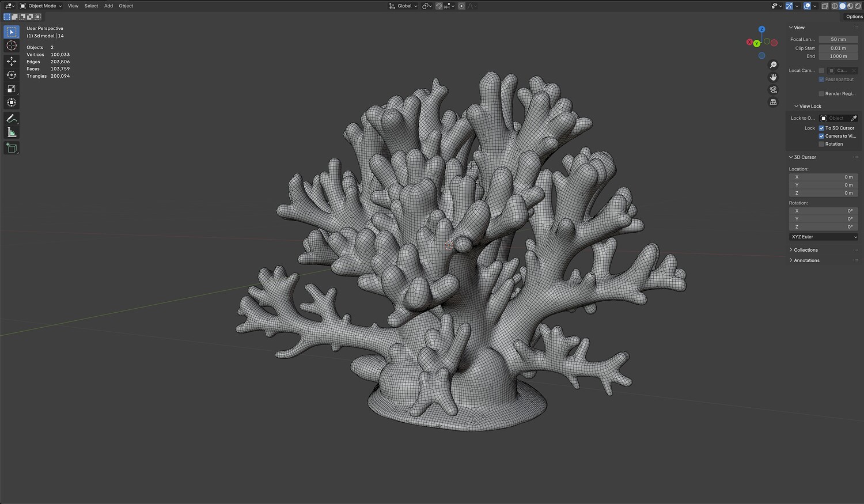Viewport: 864px width, 504px height.
Task: Click the Lock to Object field
Action: point(834,118)
